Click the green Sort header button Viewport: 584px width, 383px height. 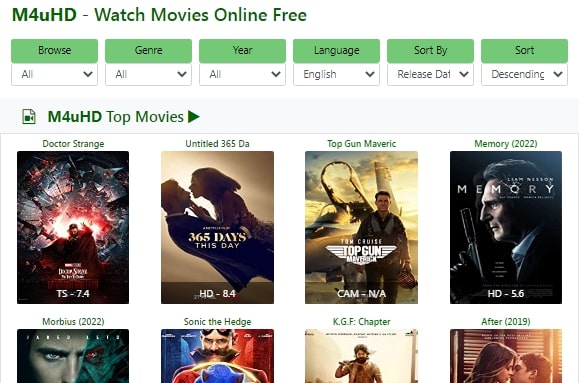pyautogui.click(x=524, y=51)
